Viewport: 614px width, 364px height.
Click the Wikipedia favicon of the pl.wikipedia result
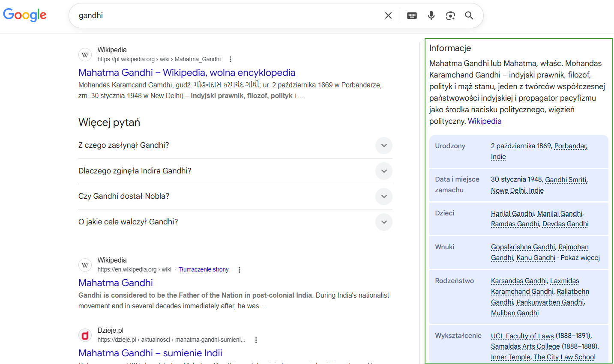point(85,55)
